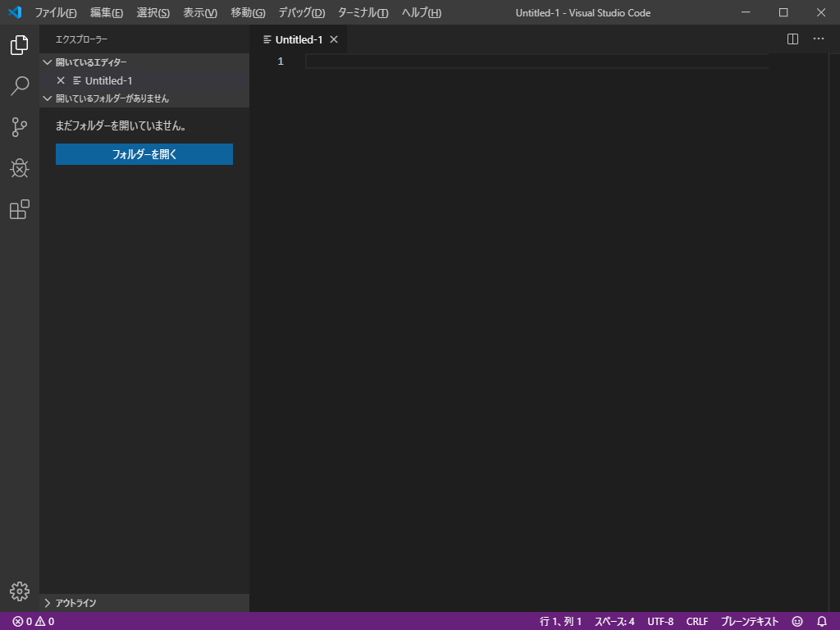
Task: Click the feedback smiley icon in status bar
Action: click(x=797, y=622)
